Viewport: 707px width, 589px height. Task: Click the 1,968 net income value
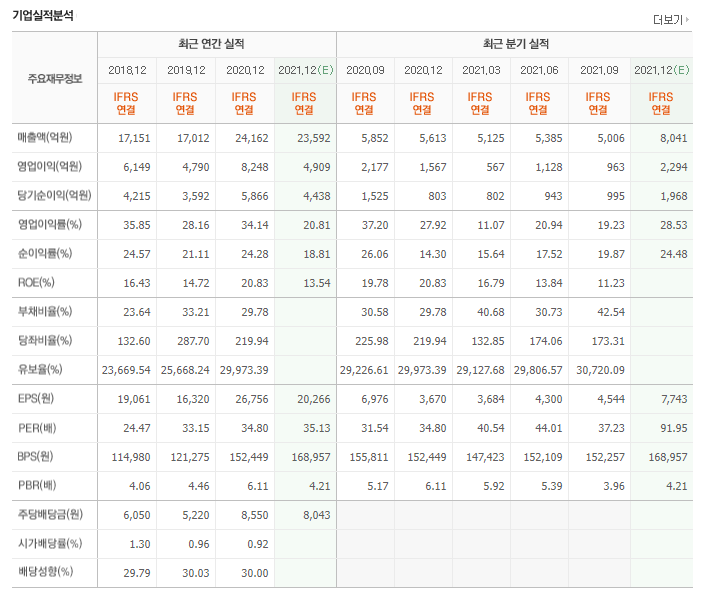click(674, 196)
